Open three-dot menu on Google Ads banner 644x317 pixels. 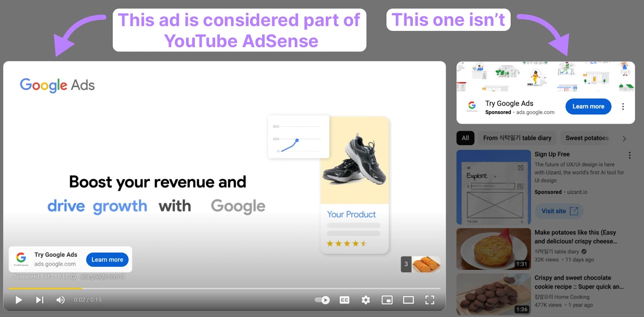point(623,107)
